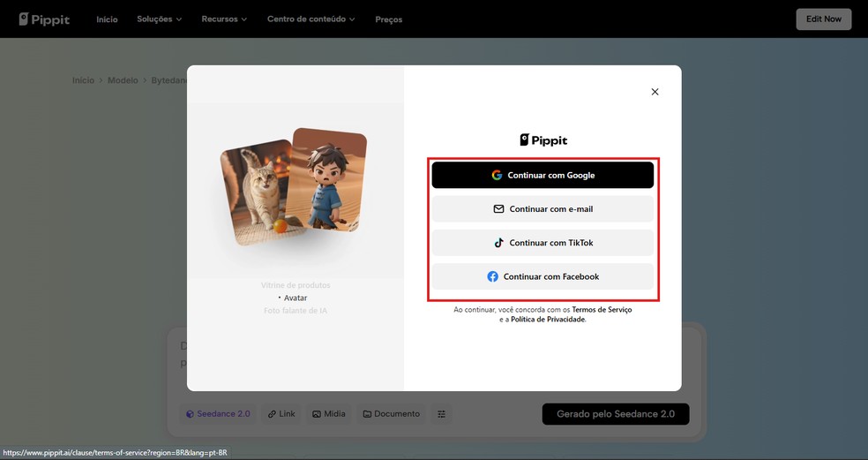Continue with Google sign-in
Image resolution: width=868 pixels, height=460 pixels.
click(542, 175)
